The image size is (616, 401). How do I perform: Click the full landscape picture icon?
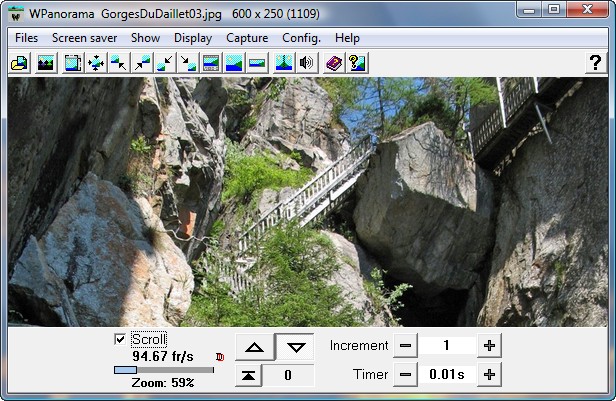(x=234, y=63)
